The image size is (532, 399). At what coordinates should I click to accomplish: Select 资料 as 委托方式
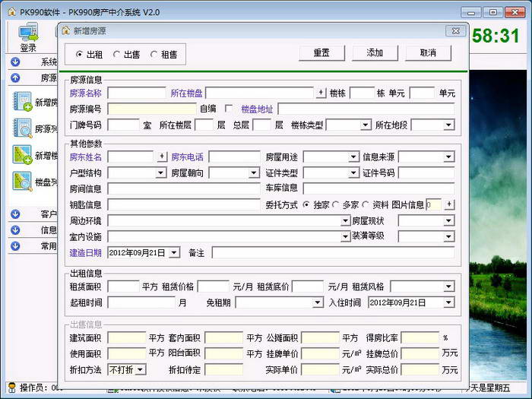pos(365,204)
